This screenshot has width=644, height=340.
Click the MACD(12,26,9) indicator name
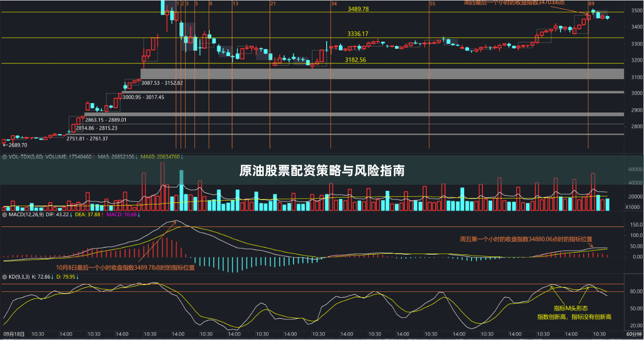click(x=26, y=214)
